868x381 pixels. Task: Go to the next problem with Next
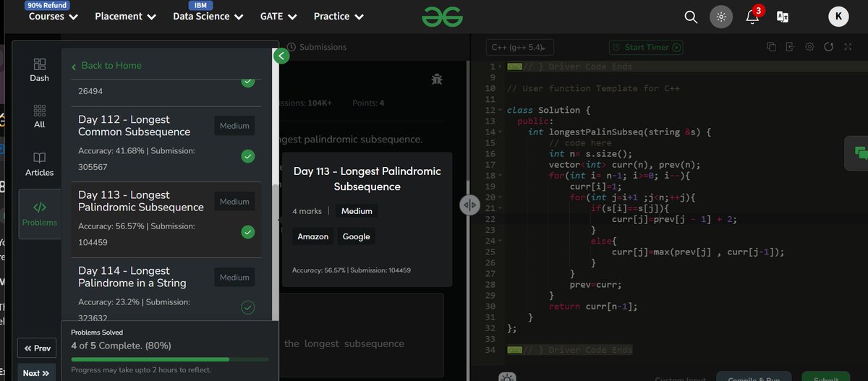36,373
